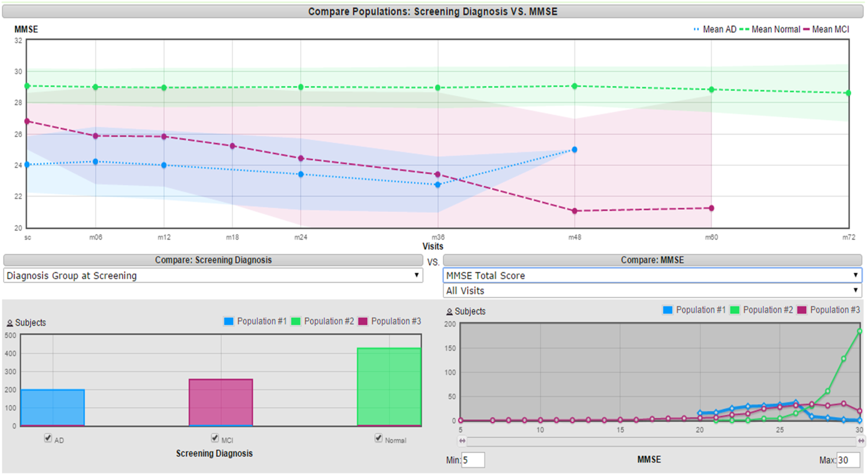Click left slider handle below MMSE histogram
This screenshot has height=475, width=868.
[462, 441]
